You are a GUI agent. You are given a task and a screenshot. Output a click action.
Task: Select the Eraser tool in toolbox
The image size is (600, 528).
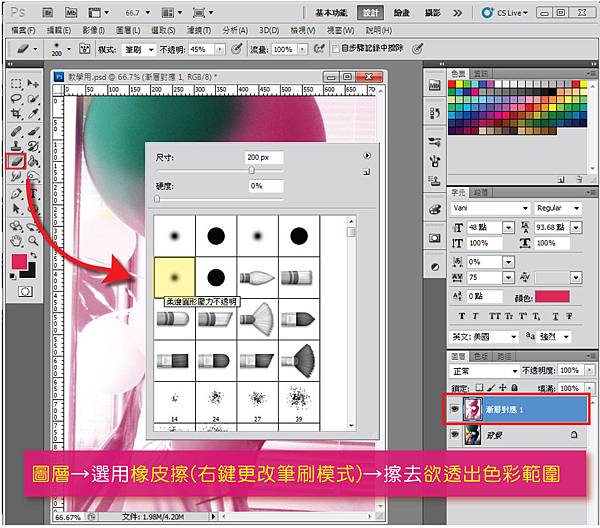coord(16,161)
